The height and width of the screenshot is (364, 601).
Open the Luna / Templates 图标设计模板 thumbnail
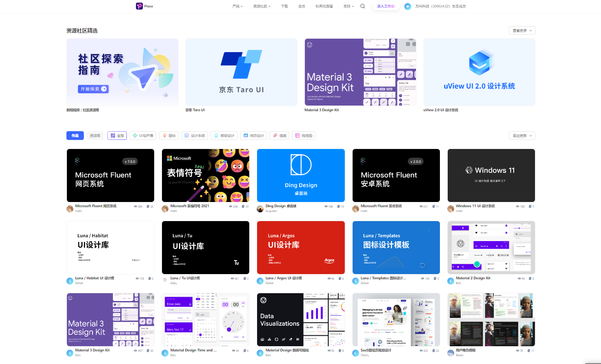[x=396, y=248]
